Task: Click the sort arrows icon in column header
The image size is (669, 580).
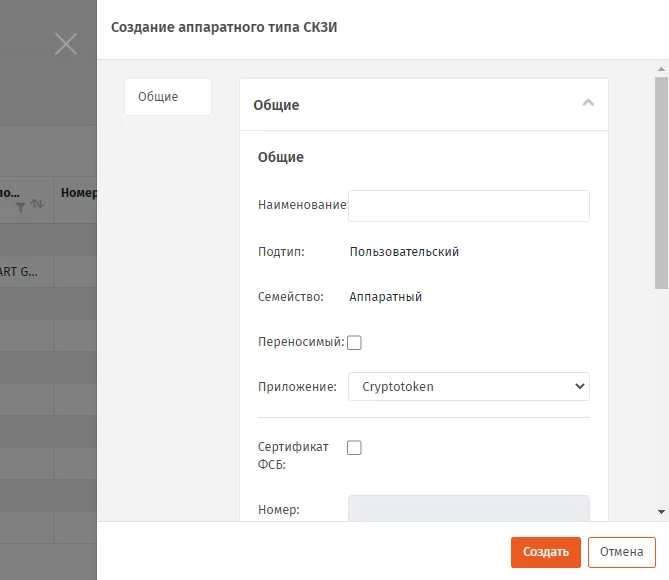Action: 38,204
